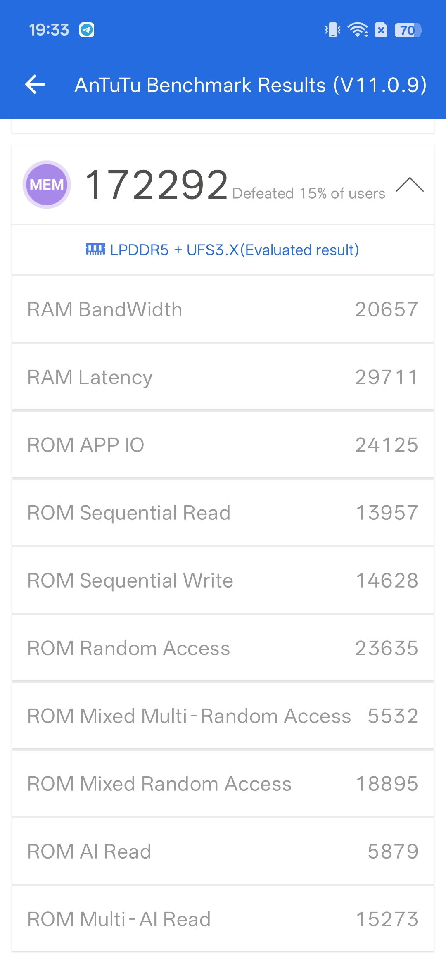Select ROM Mixed Multi-Random Access row
446x980 pixels.
point(223,716)
